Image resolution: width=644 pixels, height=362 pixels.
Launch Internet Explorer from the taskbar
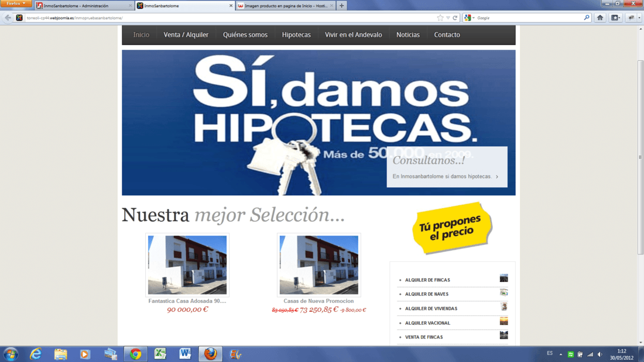pyautogui.click(x=36, y=354)
